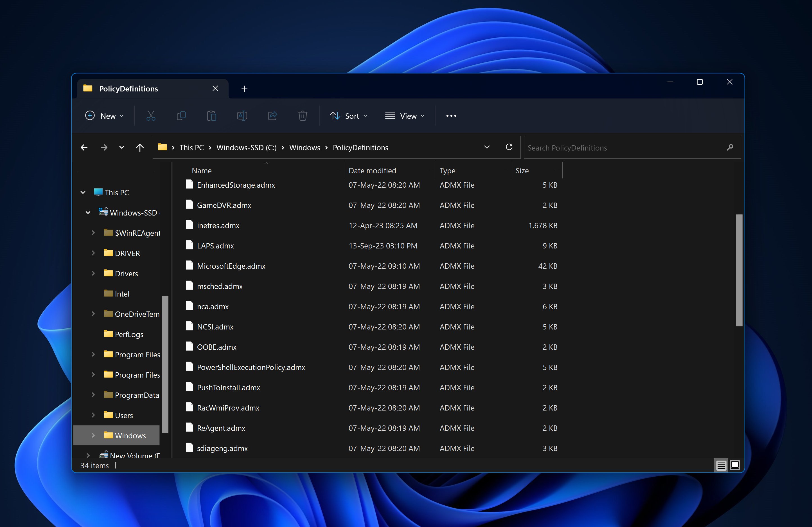Viewport: 812px width, 527px height.
Task: Go back with the left arrow
Action: click(84, 147)
